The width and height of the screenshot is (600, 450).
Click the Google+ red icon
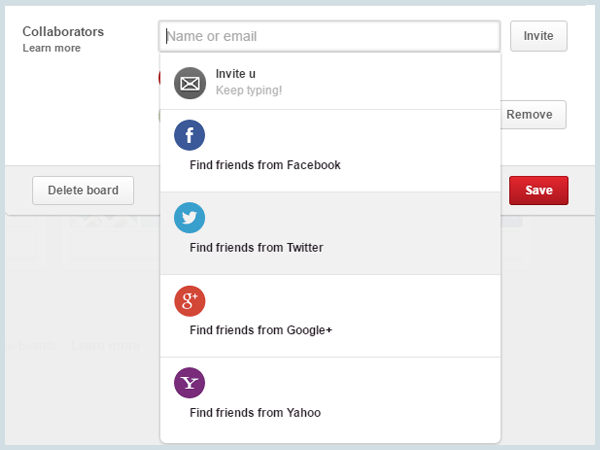189,301
